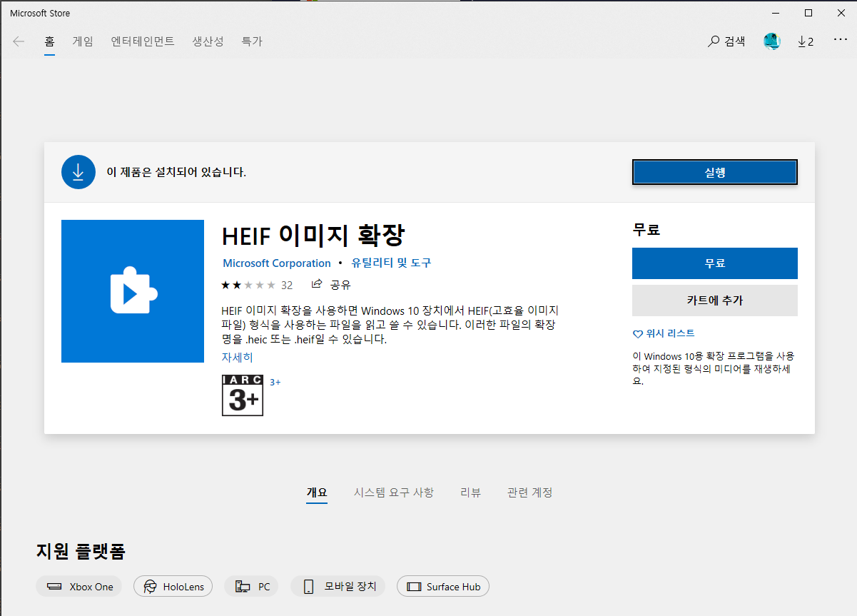Click the small 3+ age label
This screenshot has height=616, width=857.
coord(275,383)
